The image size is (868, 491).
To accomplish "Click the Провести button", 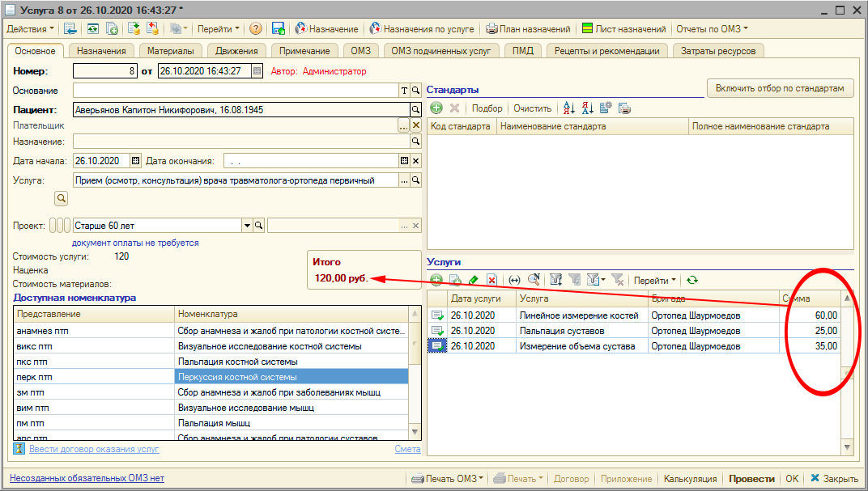I will (x=751, y=479).
